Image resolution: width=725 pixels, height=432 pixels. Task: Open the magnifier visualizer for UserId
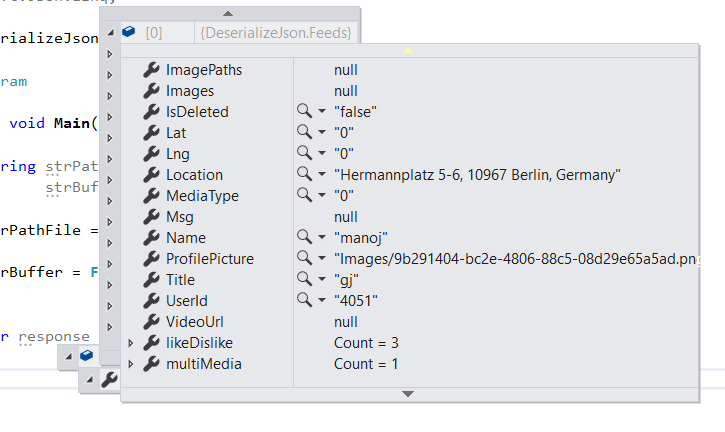304,301
